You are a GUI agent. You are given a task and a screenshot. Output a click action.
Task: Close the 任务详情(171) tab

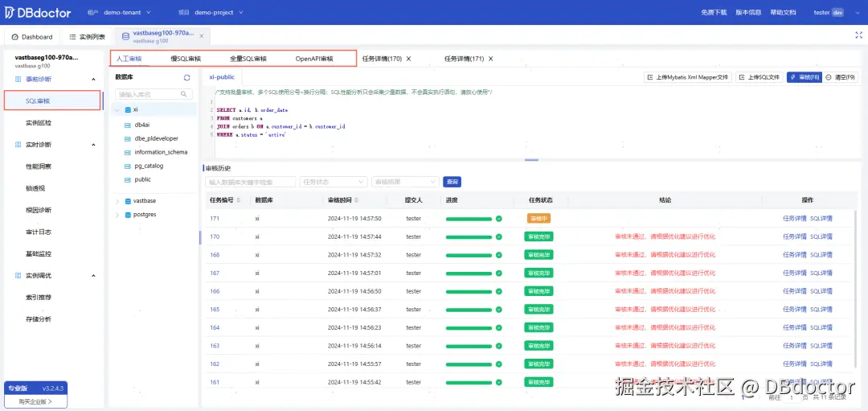pyautogui.click(x=490, y=58)
